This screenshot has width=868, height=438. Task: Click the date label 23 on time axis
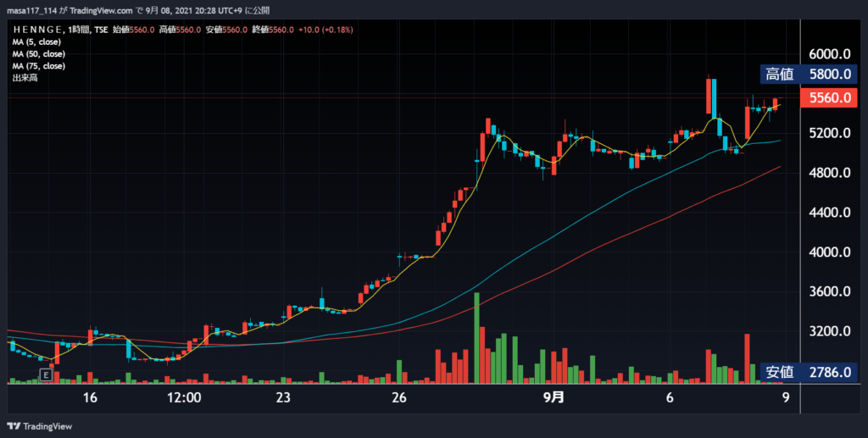pos(283,397)
